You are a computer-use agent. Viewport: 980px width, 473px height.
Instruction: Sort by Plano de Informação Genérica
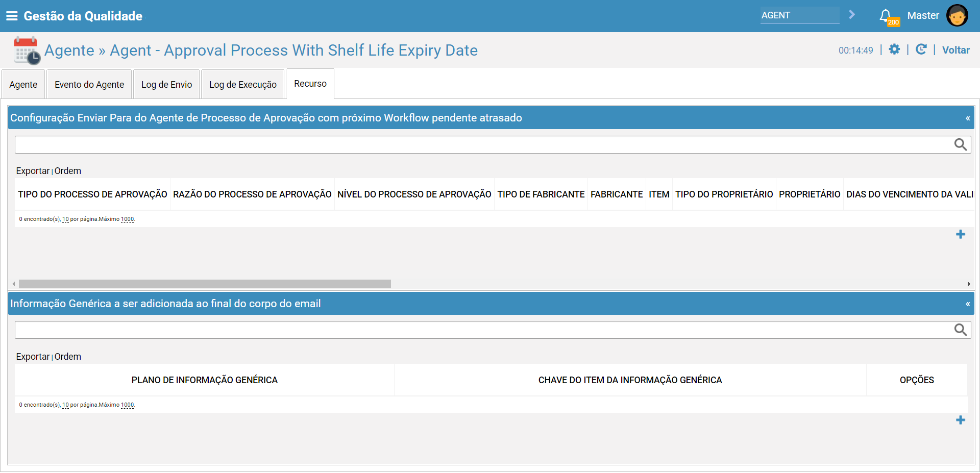point(205,380)
